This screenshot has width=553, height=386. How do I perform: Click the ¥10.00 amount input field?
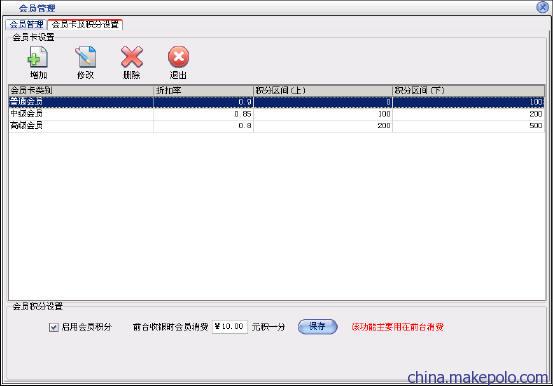point(230,327)
